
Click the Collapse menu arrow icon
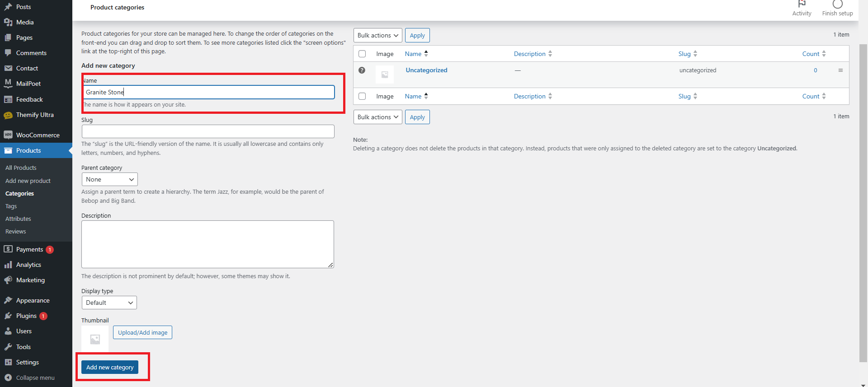click(8, 378)
